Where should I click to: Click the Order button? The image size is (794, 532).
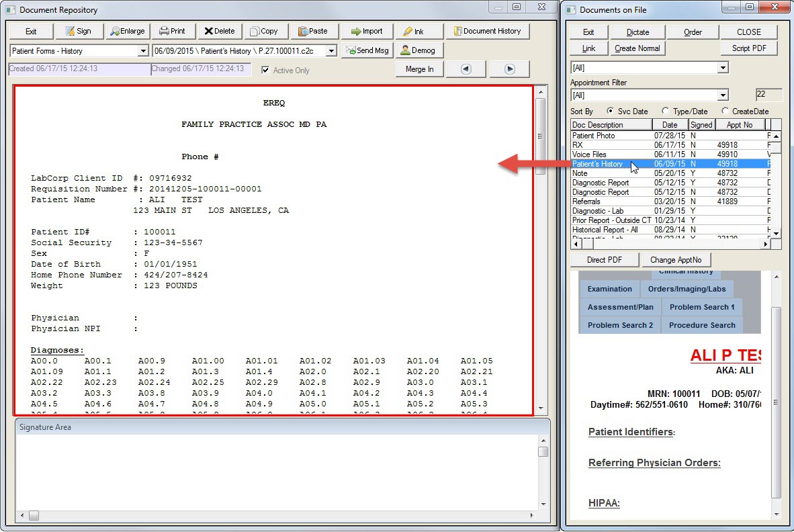(693, 32)
